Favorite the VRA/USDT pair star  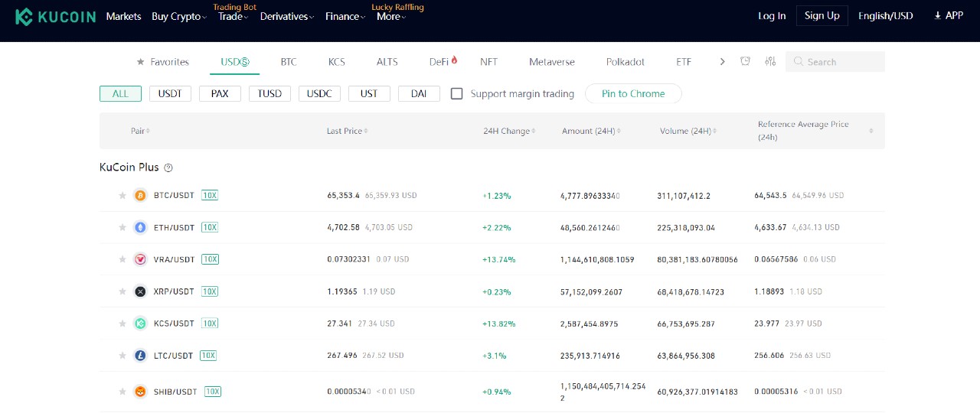pyautogui.click(x=122, y=260)
